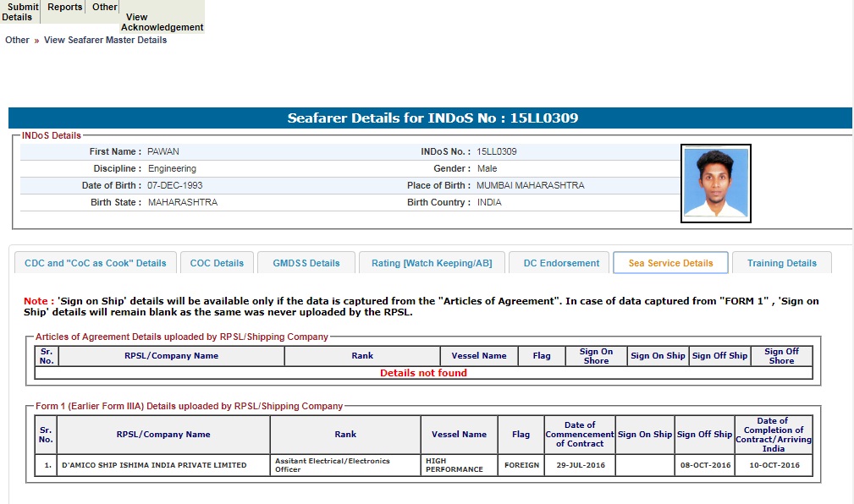Screen dimensions: 854x504
Task: Click the INDoS number value 15LL0309
Action: coord(497,151)
